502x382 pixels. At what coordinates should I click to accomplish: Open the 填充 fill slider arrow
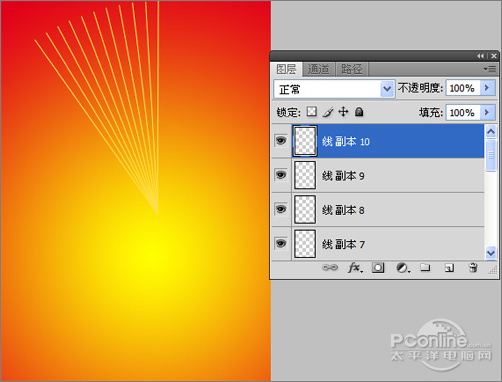487,112
